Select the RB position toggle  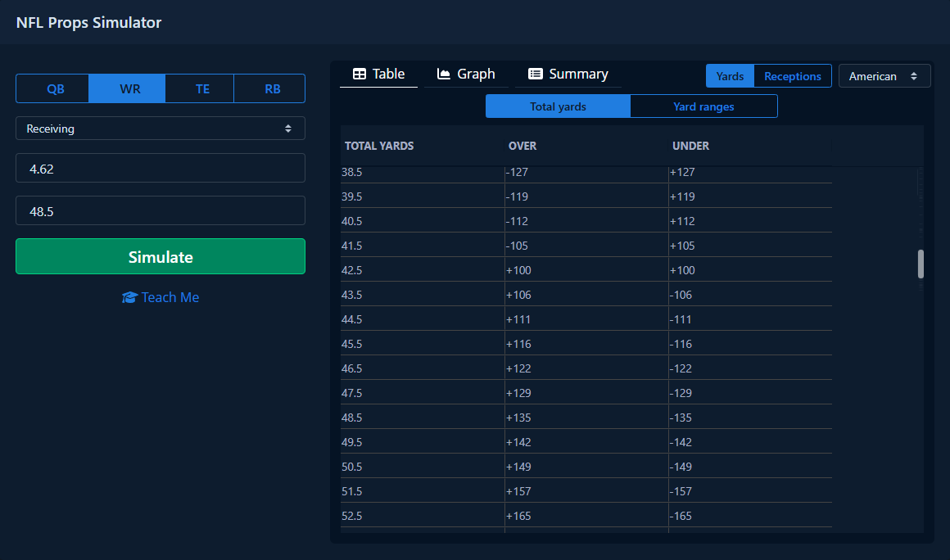[272, 89]
